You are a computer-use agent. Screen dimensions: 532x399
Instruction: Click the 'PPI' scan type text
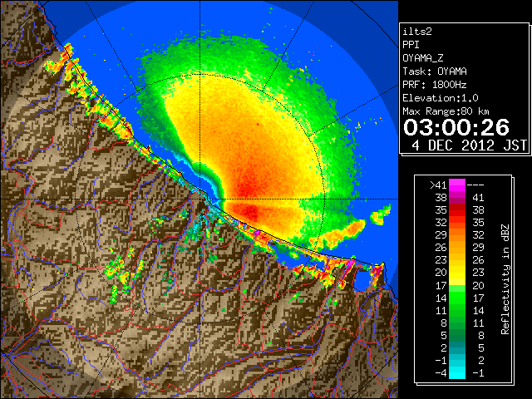(x=411, y=45)
